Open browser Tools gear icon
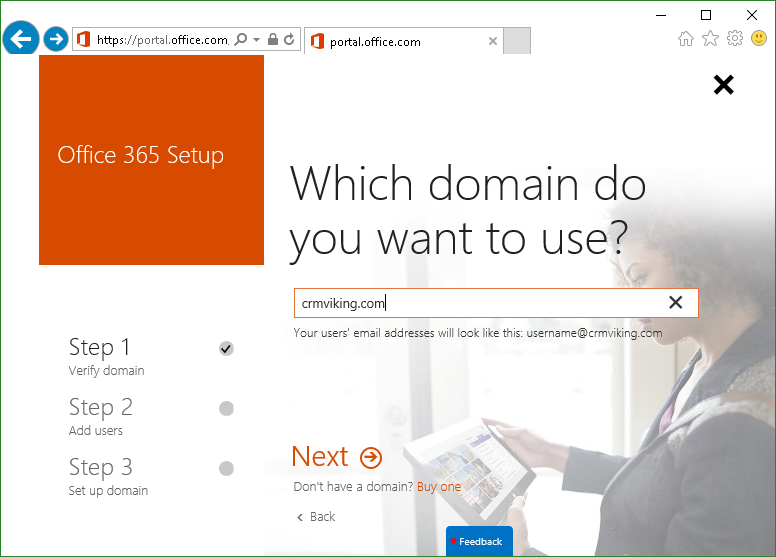The height and width of the screenshot is (557, 776). point(735,38)
